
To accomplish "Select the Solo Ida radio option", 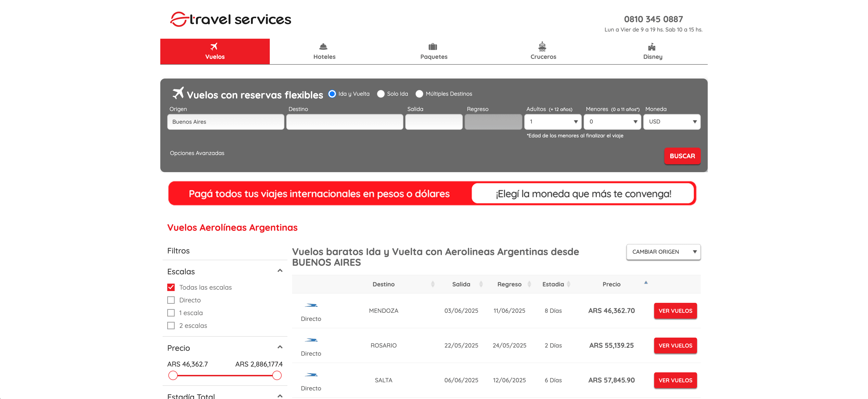I will click(381, 94).
